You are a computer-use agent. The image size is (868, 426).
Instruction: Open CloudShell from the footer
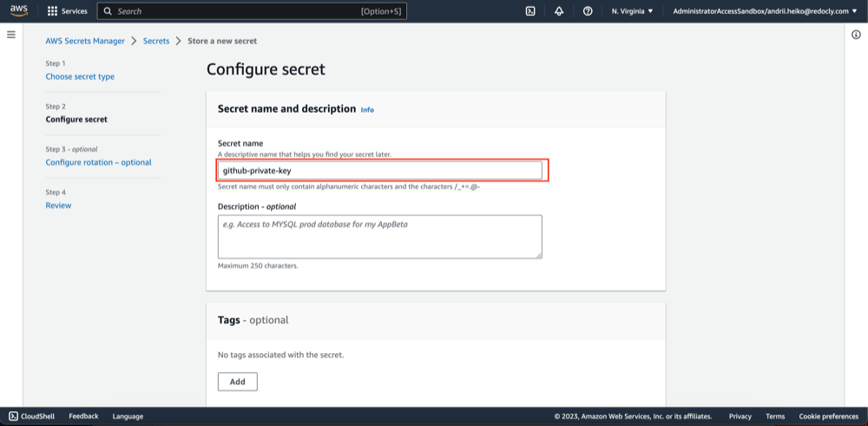click(x=32, y=416)
